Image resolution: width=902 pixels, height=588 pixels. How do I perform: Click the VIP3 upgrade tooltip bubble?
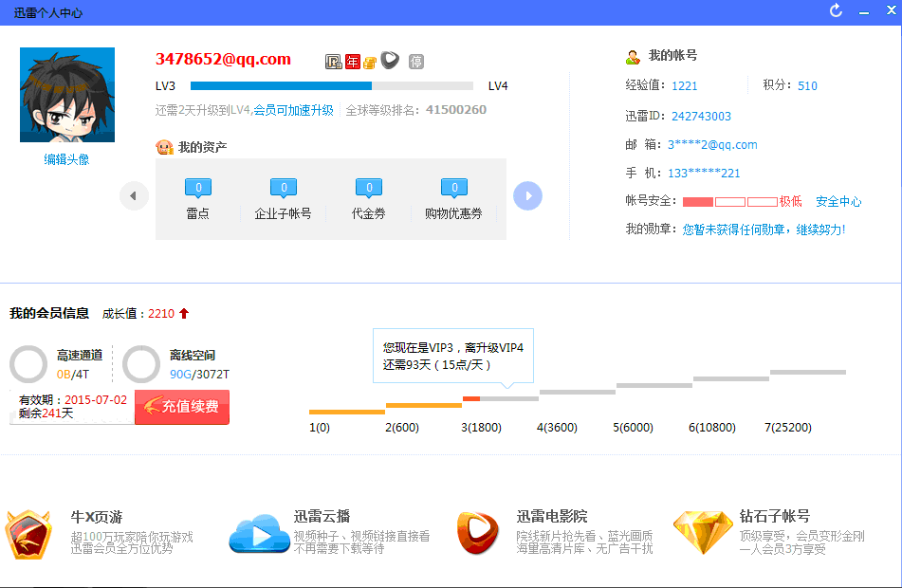(x=453, y=357)
